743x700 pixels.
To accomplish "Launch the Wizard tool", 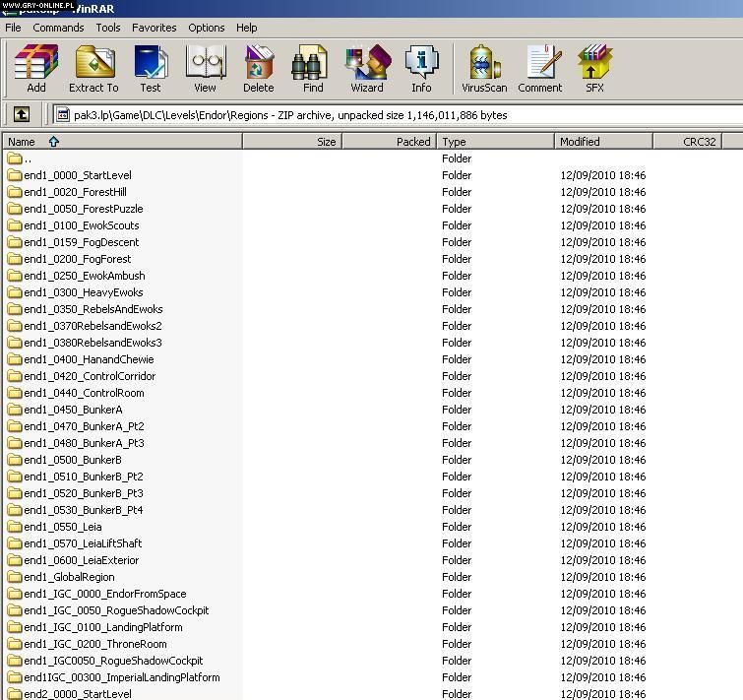I will [367, 69].
